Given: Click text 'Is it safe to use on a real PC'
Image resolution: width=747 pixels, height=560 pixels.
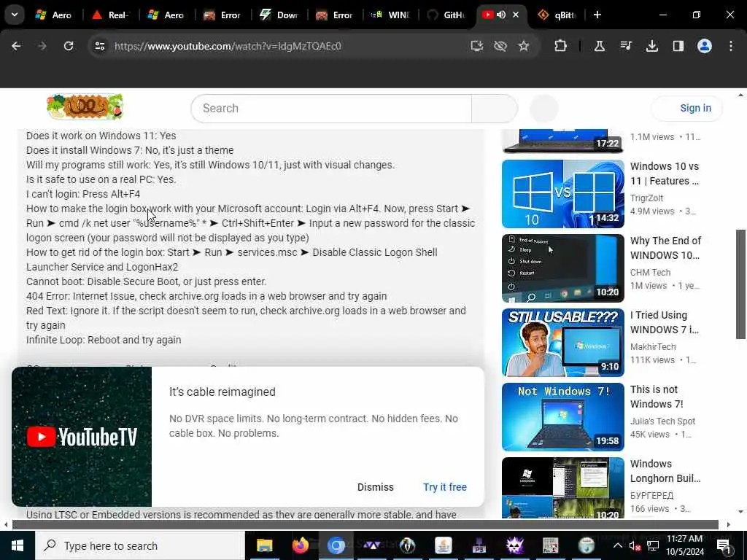Looking at the screenshot, I should click(x=90, y=179).
